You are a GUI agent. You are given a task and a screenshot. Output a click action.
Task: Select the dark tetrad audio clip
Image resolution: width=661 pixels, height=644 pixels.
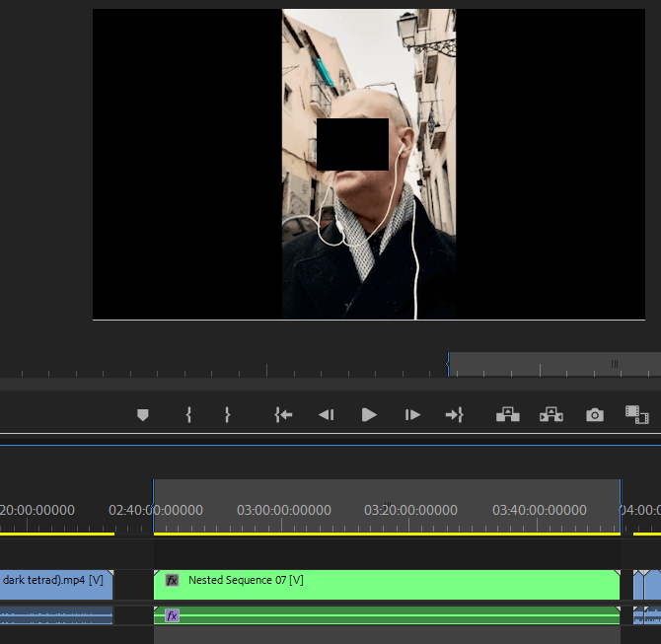54,615
